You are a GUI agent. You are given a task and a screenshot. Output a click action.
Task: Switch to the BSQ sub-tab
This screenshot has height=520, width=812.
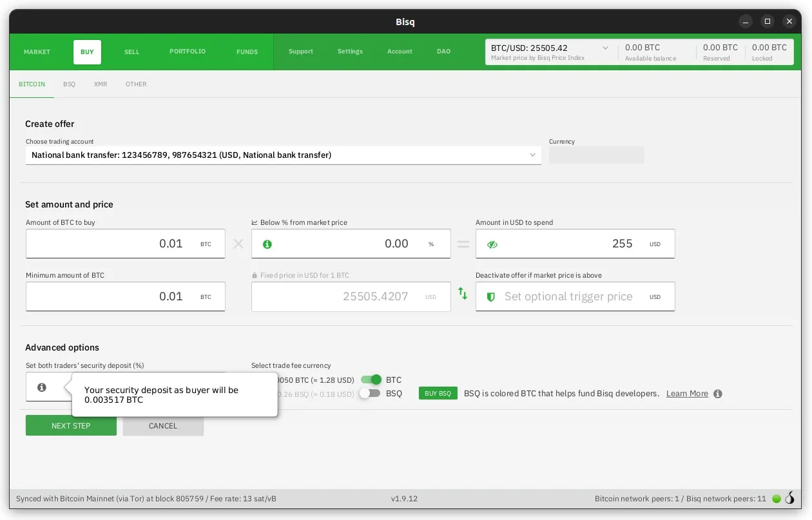(70, 84)
